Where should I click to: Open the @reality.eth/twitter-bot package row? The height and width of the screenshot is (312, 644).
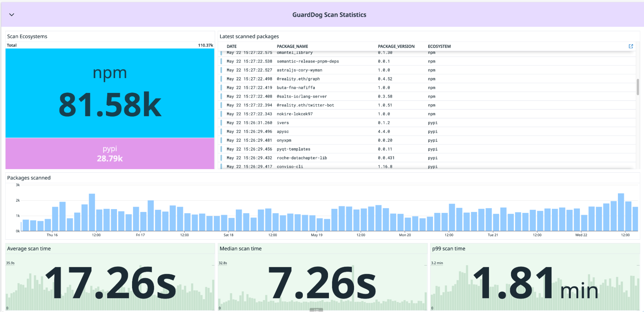(x=305, y=105)
